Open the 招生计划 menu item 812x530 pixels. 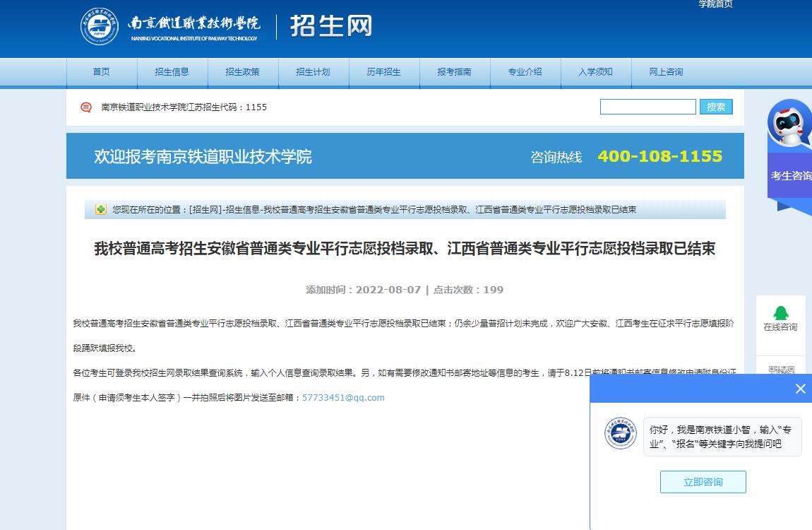tap(313, 72)
